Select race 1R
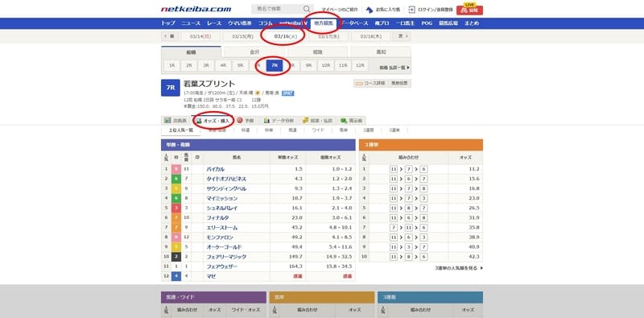 click(x=172, y=65)
